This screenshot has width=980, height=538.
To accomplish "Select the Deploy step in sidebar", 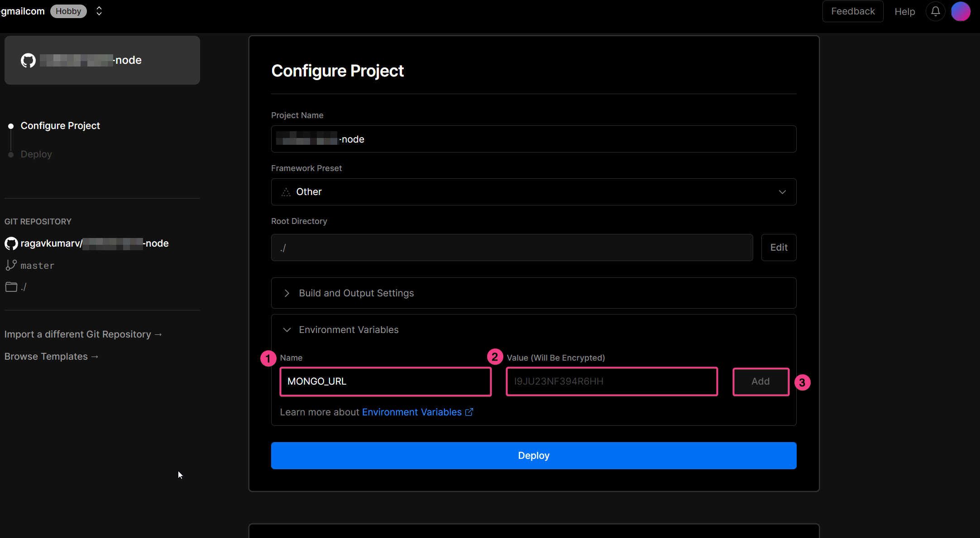I will coord(36,154).
